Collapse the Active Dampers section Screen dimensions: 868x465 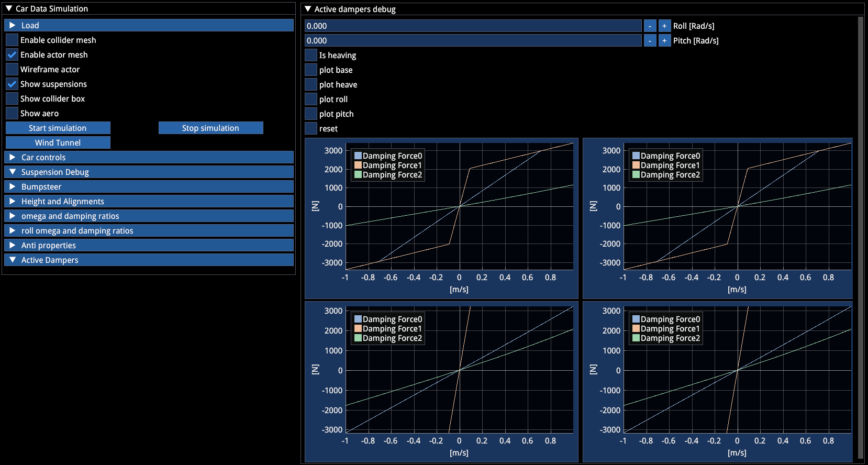click(149, 260)
